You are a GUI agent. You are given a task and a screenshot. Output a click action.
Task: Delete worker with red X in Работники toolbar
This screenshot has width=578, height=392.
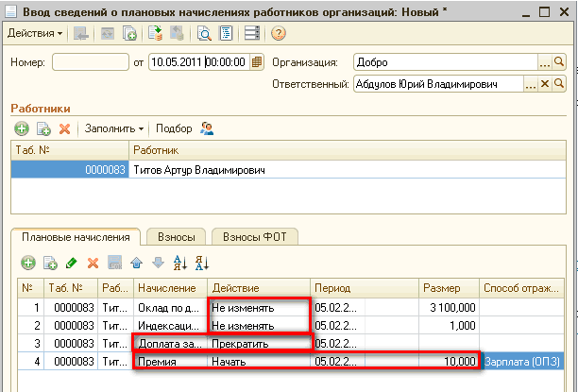pos(65,128)
